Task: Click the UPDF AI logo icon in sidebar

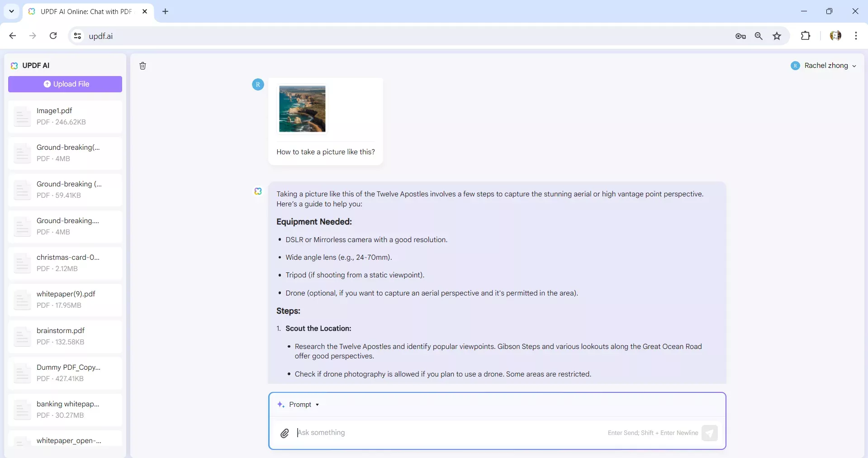Action: point(14,66)
